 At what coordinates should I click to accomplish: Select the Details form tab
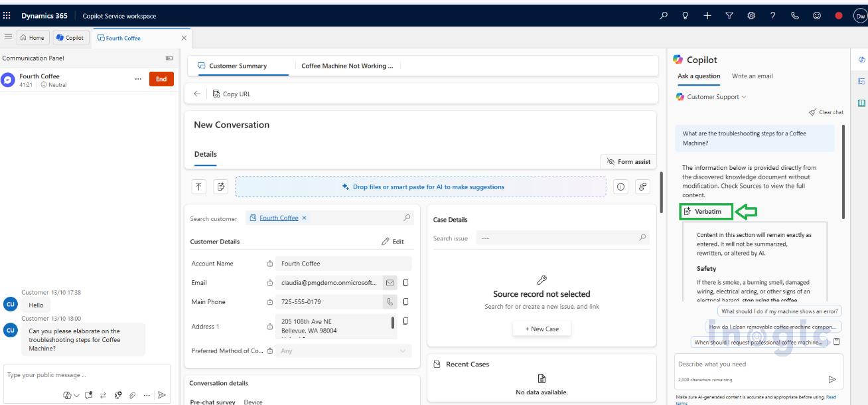coord(205,155)
